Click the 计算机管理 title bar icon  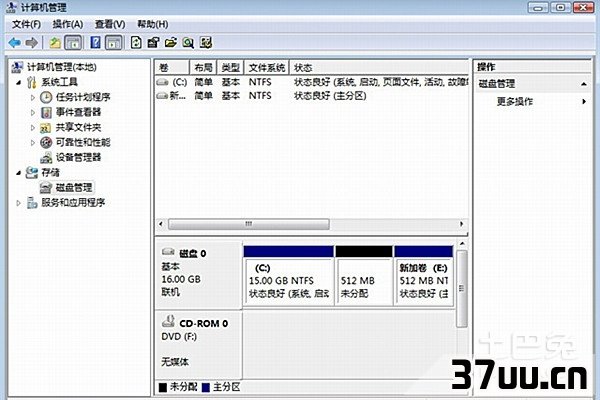click(x=11, y=7)
